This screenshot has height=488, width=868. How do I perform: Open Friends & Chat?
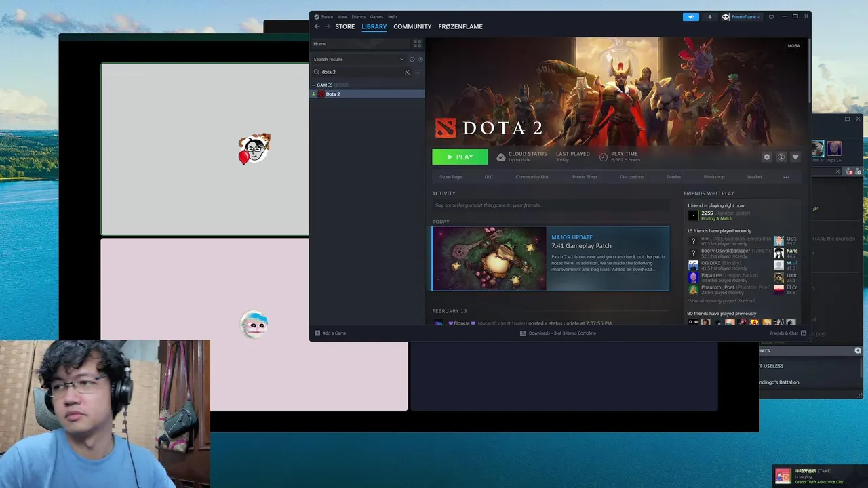pos(788,333)
